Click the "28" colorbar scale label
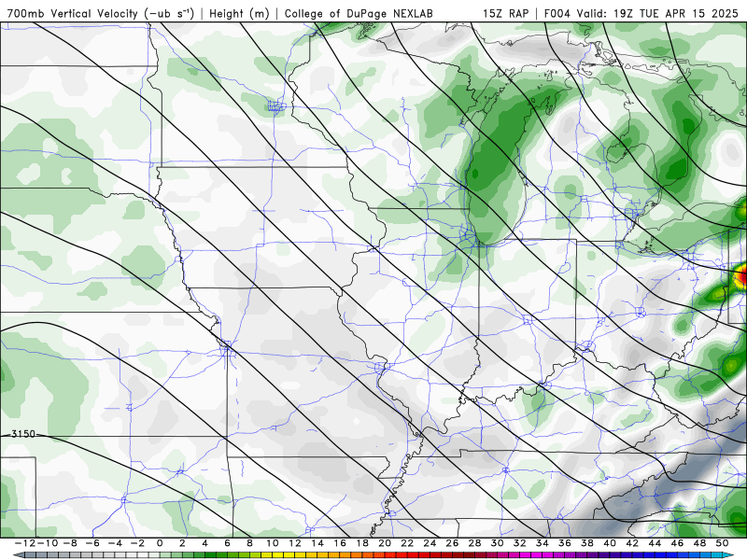 (474, 543)
